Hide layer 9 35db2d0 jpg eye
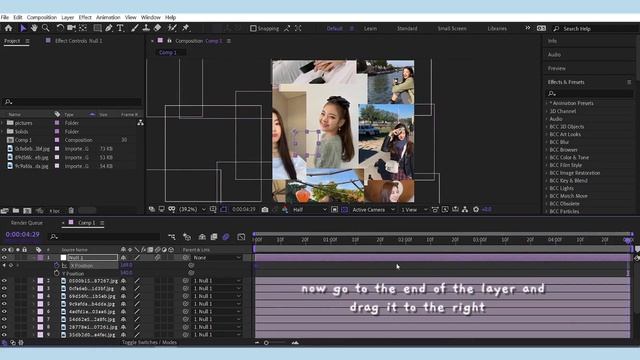 click(4, 335)
